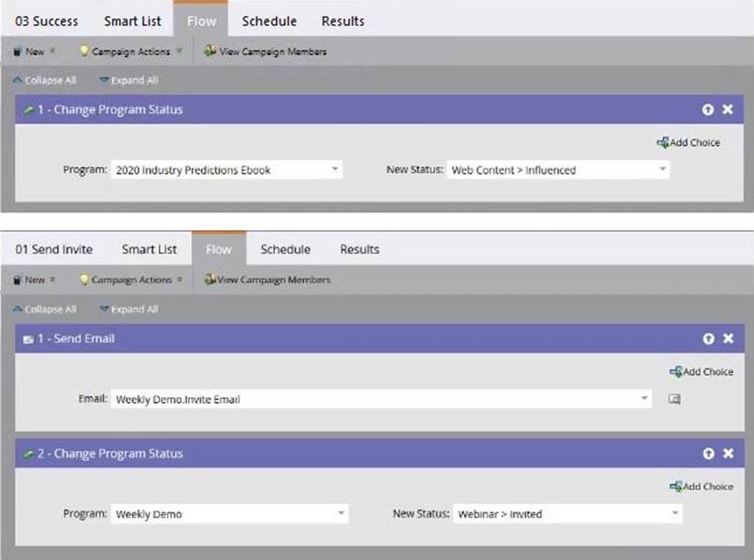
Task: Open Campaign Actions menu in 01 Send Invite
Action: (131, 280)
